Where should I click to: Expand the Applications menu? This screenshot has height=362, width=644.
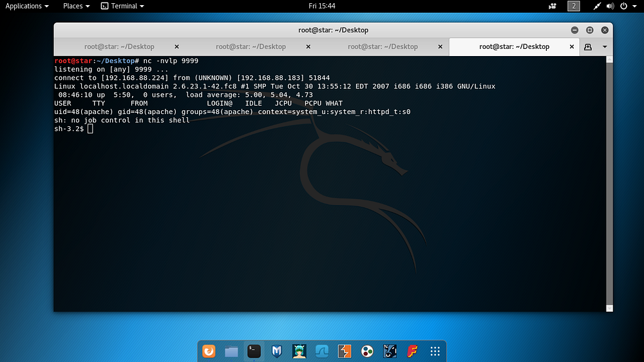point(27,6)
